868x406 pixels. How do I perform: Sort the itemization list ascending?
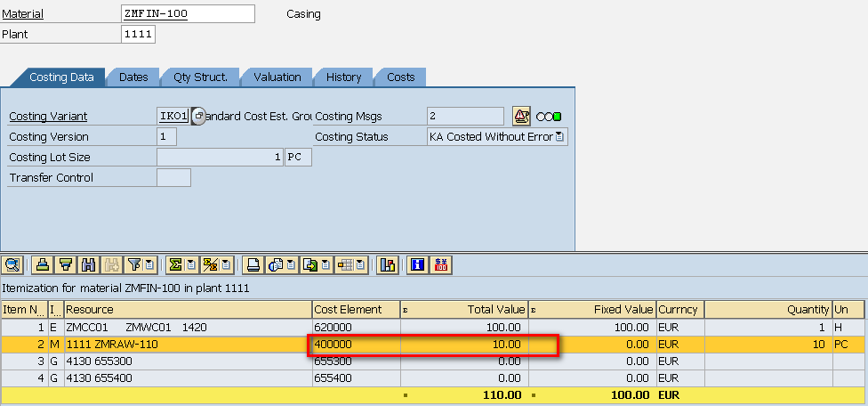(42, 264)
